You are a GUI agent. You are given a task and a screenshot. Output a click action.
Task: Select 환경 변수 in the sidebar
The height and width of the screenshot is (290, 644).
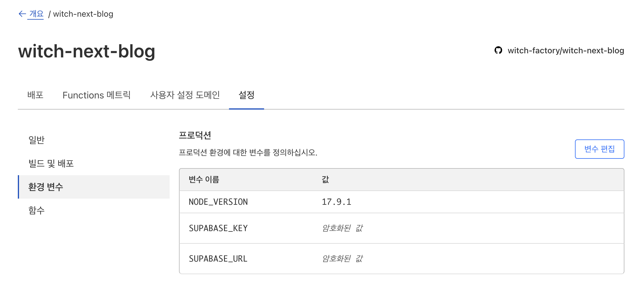(46, 187)
